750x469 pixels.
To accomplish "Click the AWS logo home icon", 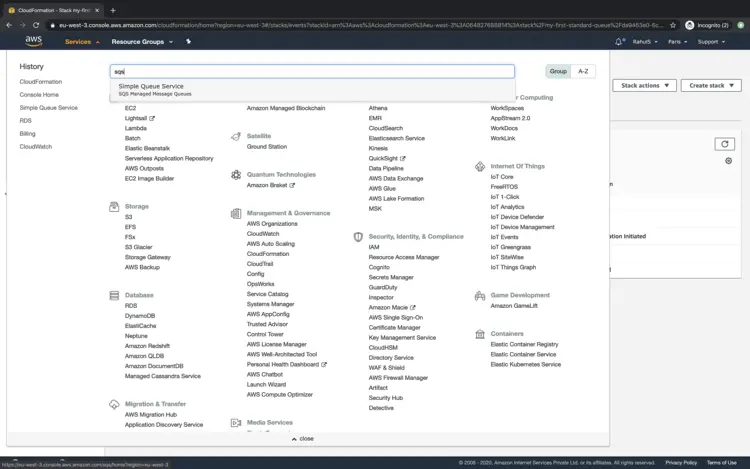I will tap(33, 41).
